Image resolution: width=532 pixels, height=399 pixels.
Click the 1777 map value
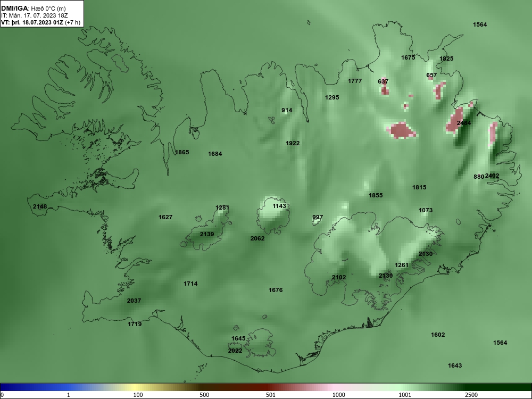355,81
